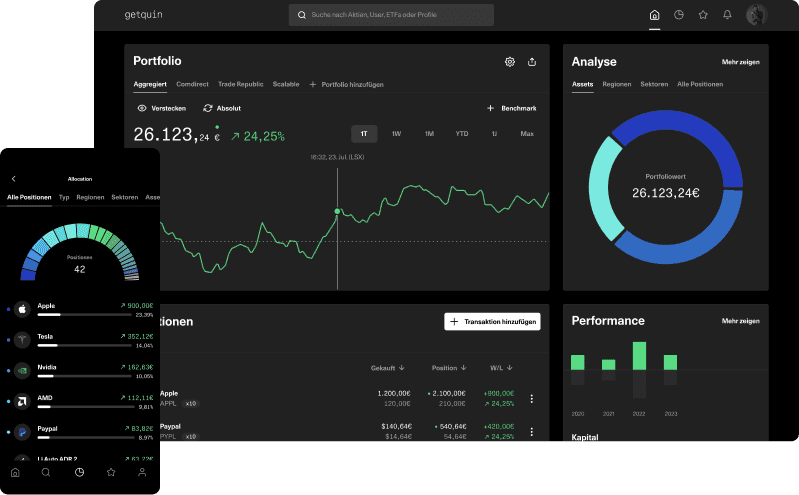This screenshot has height=495, width=799.
Task: Select Regionen tab in mobile Allocation
Action: [x=90, y=197]
